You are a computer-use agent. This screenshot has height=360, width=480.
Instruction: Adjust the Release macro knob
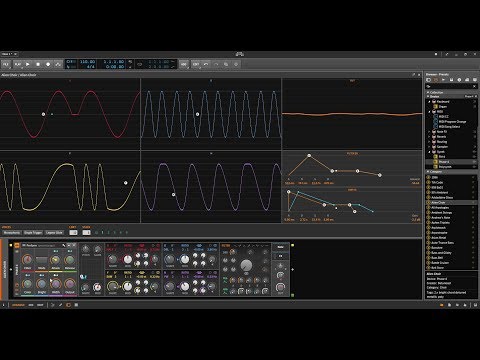click(x=70, y=260)
